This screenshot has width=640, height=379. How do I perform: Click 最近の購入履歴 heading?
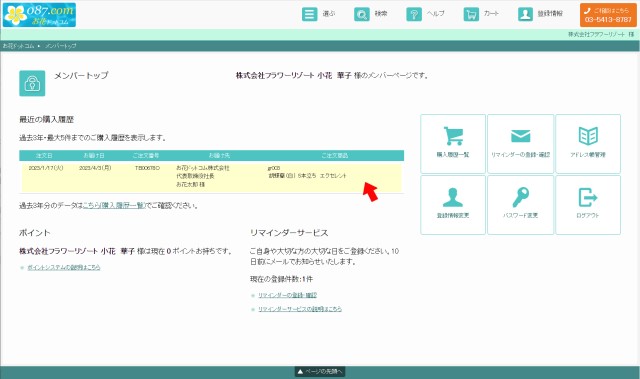(47, 120)
